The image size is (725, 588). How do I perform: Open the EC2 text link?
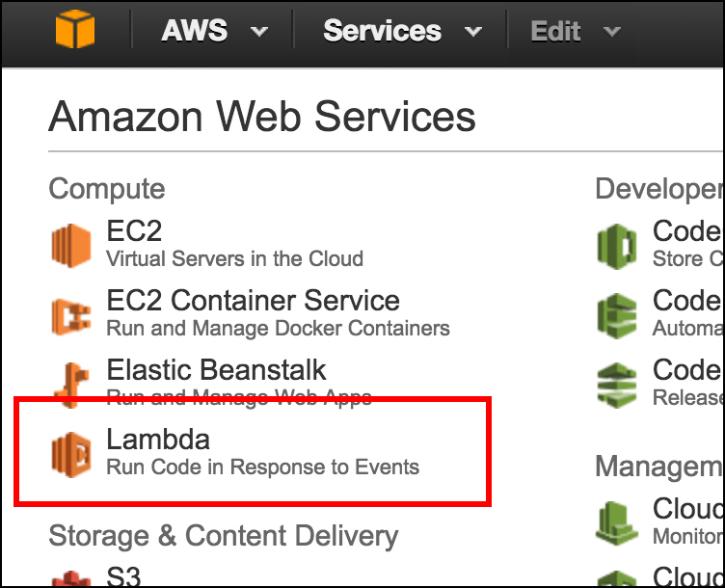(x=134, y=231)
